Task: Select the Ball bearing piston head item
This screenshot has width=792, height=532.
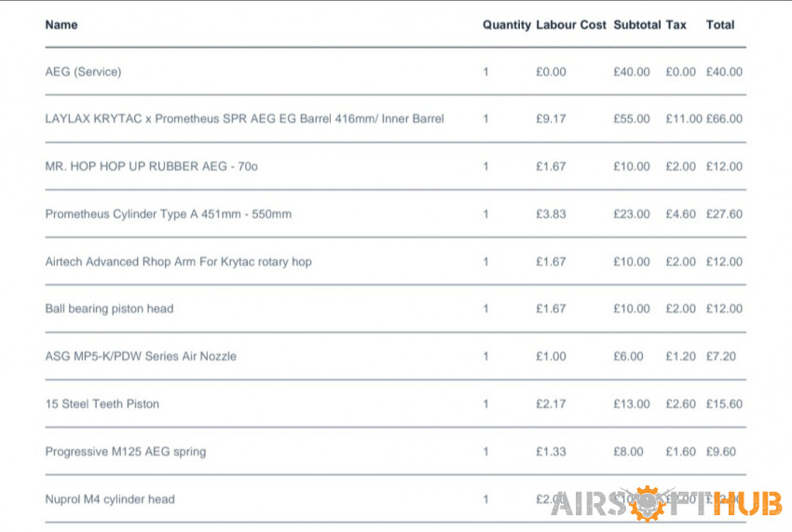Action: tap(109, 308)
